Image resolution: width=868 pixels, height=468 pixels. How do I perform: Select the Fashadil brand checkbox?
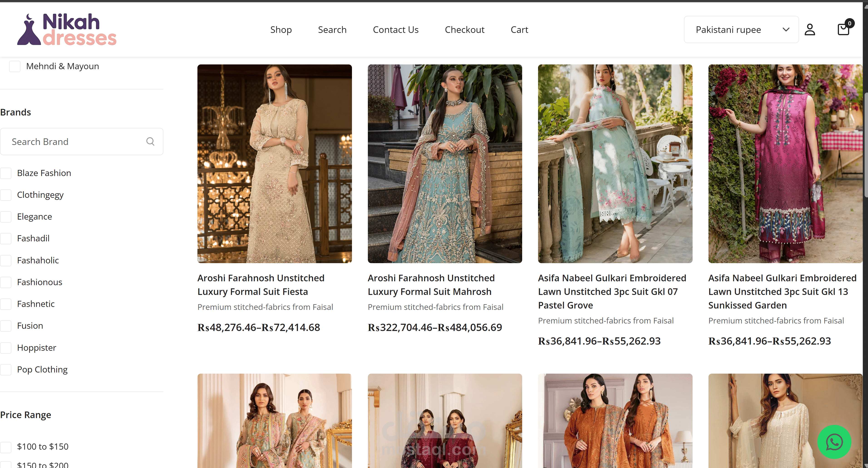click(x=6, y=239)
